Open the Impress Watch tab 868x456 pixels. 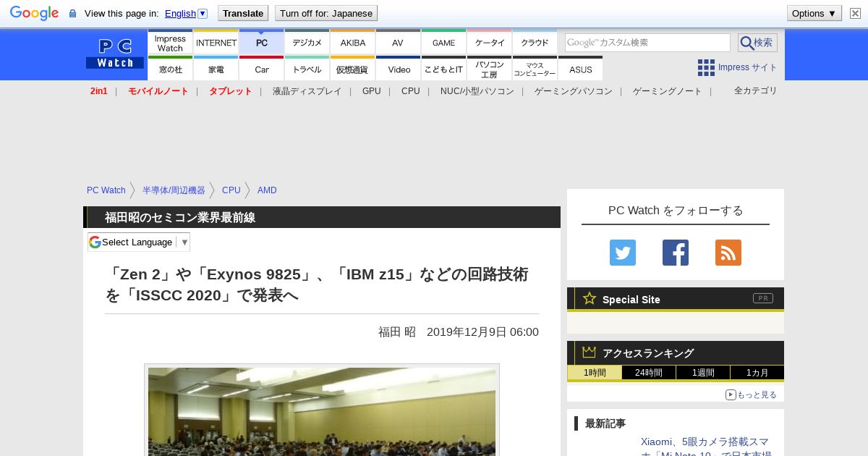pyautogui.click(x=170, y=43)
